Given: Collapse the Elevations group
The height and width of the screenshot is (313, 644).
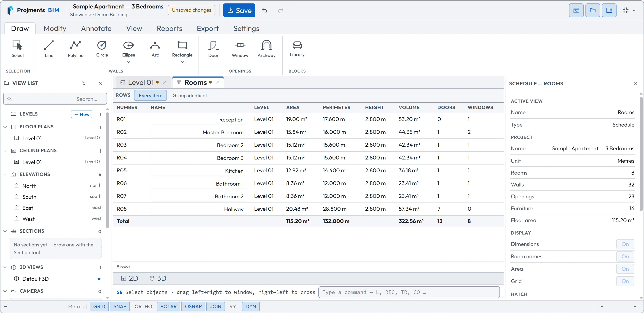Looking at the screenshot, I should (x=5, y=174).
